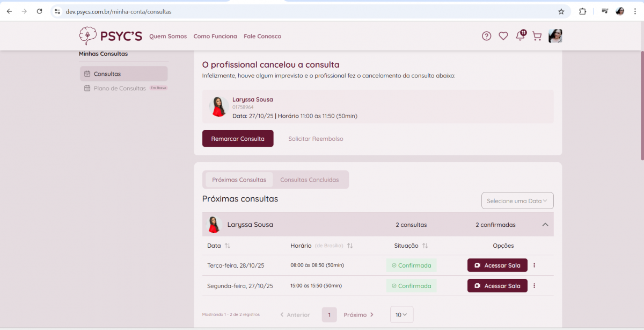Image resolution: width=644 pixels, height=330 pixels.
Task: Sort appointments by Situação column
Action: 425,246
